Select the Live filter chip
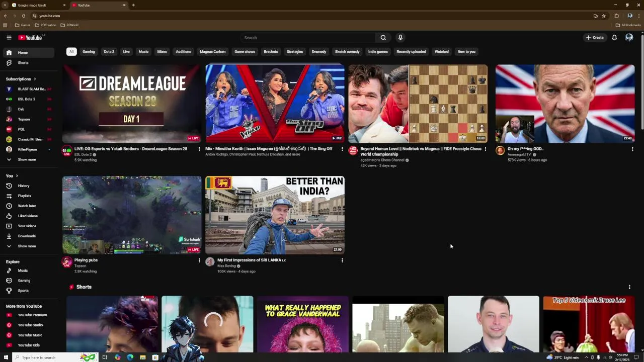This screenshot has height=362, width=644. [x=126, y=52]
